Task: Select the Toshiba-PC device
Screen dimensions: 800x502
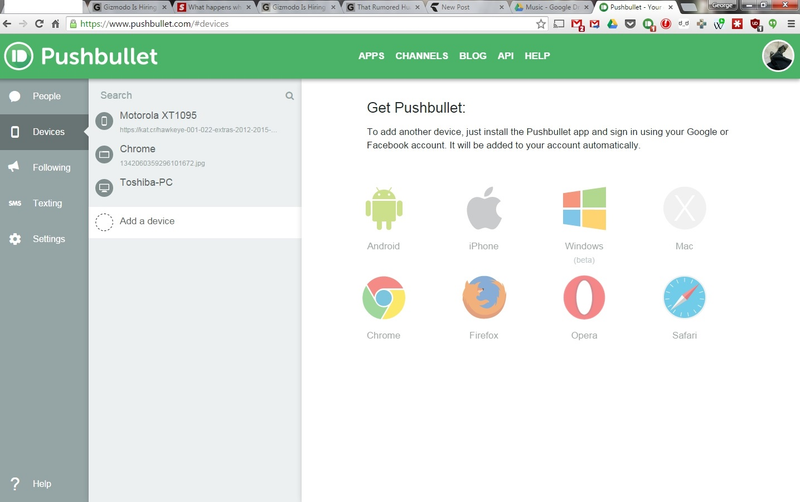Action: 195,187
